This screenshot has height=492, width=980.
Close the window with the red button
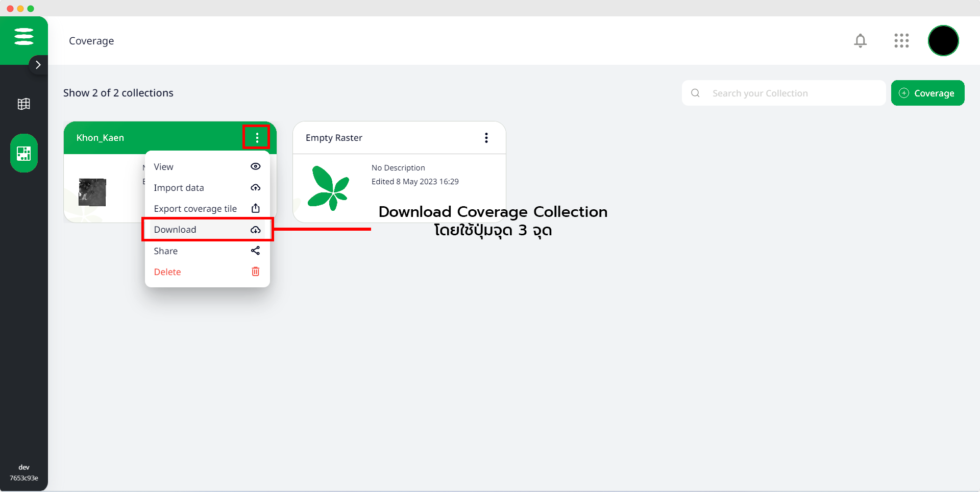pyautogui.click(x=10, y=9)
